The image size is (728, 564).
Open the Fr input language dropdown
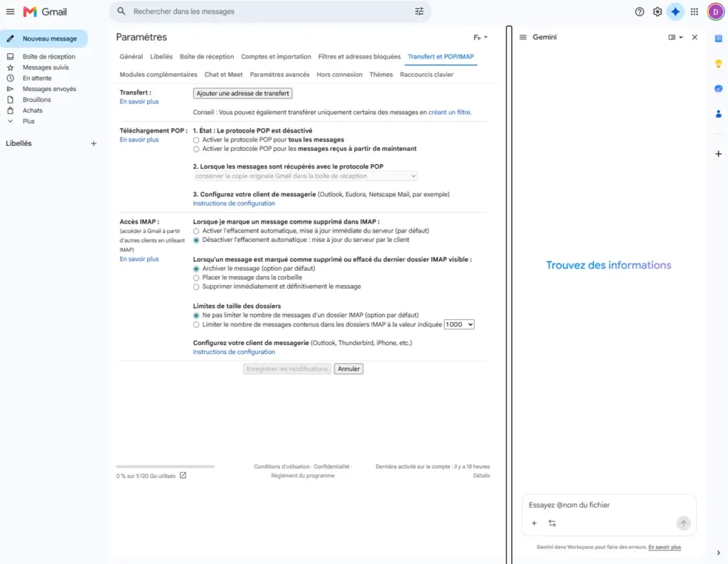tap(480, 37)
